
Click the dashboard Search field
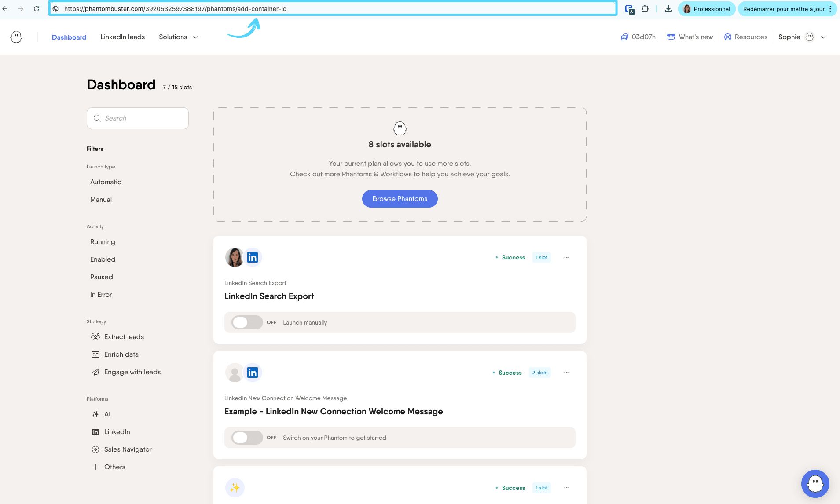coord(138,118)
